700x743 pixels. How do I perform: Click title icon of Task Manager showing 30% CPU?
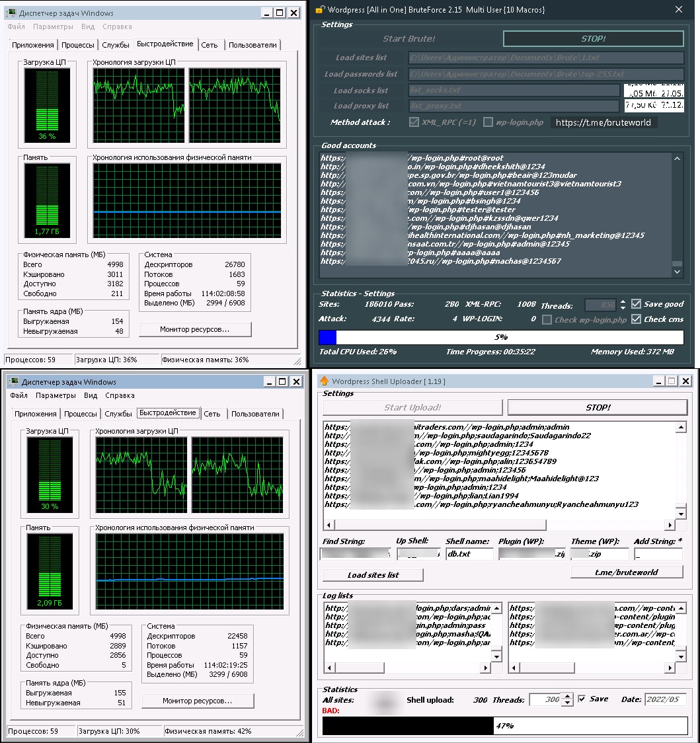14,382
